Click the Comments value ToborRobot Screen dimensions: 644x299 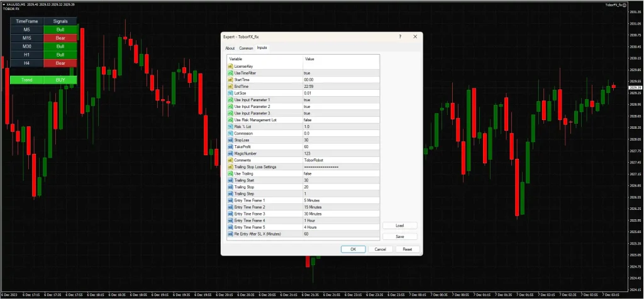[x=341, y=160]
